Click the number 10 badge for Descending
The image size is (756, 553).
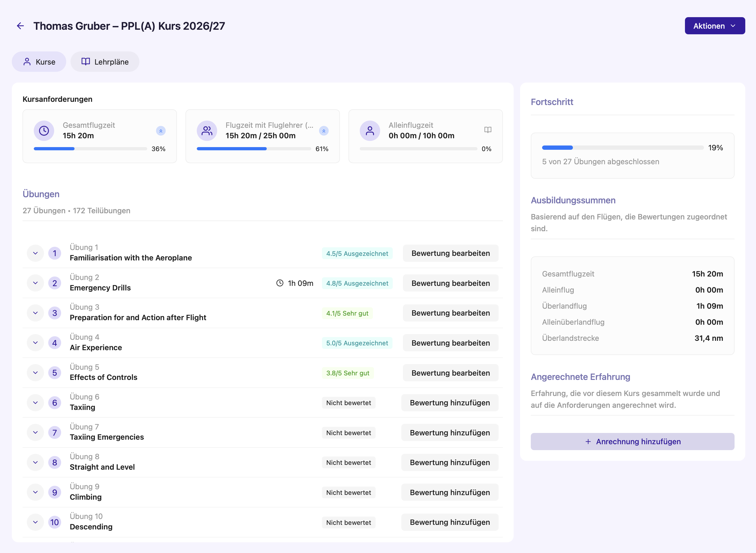[55, 522]
